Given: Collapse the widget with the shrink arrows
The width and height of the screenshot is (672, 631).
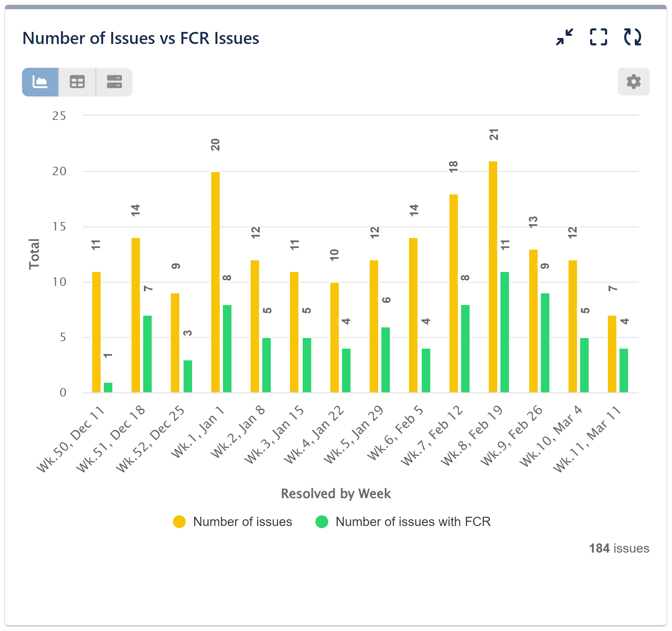Looking at the screenshot, I should tap(564, 37).
